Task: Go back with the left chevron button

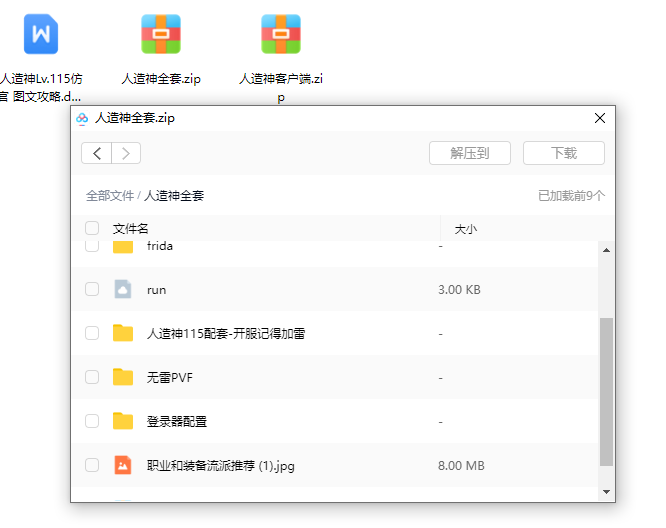Action: [x=97, y=153]
